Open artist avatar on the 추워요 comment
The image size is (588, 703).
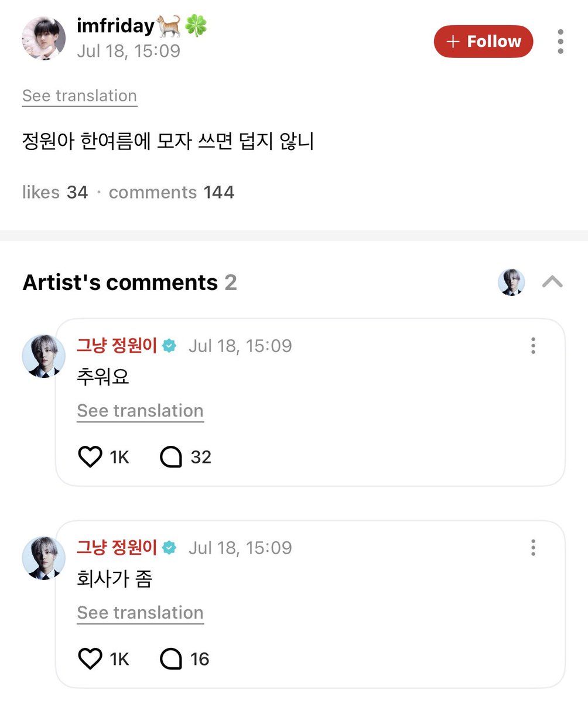coord(44,356)
